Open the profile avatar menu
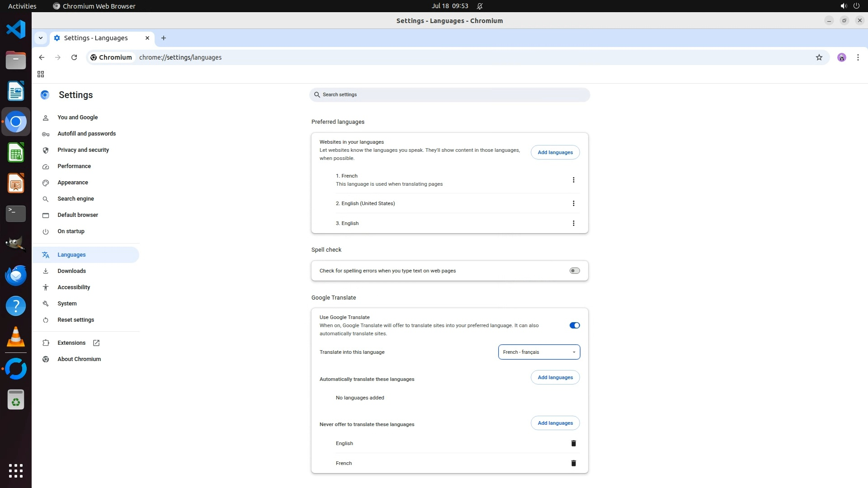 (x=841, y=57)
